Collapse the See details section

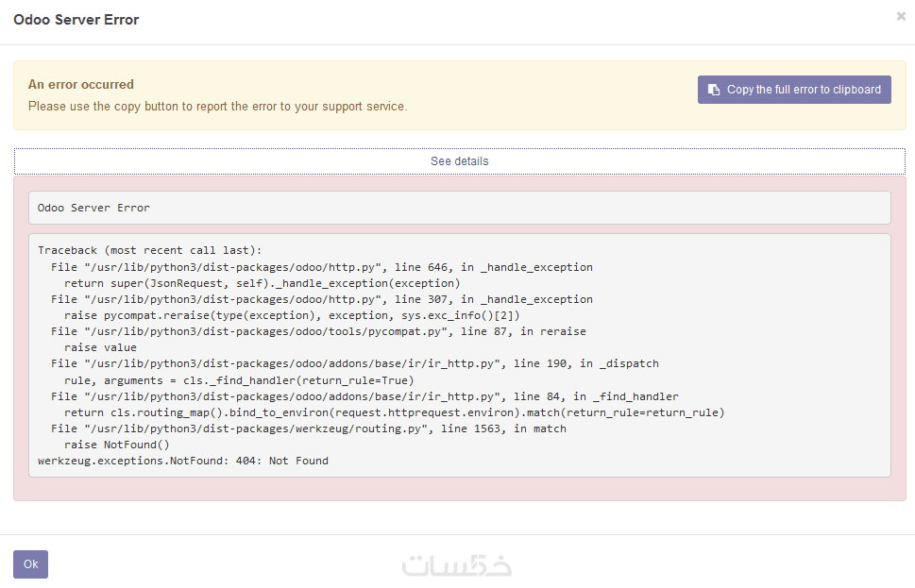coord(459,161)
